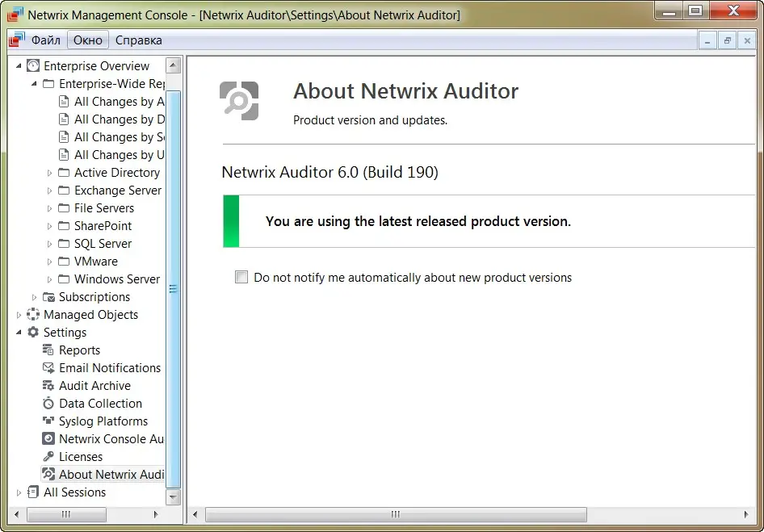Select Email Notifications in Settings
Image resolution: width=764 pixels, height=532 pixels.
point(110,368)
